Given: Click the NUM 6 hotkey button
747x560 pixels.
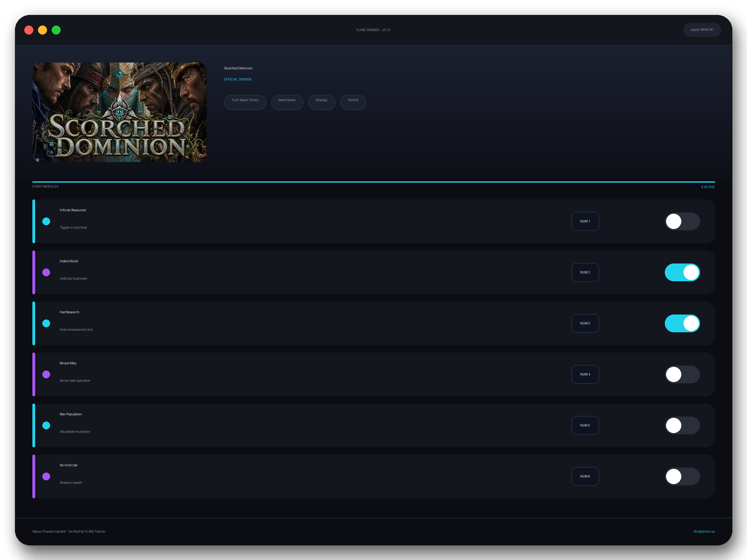Looking at the screenshot, I should (585, 476).
